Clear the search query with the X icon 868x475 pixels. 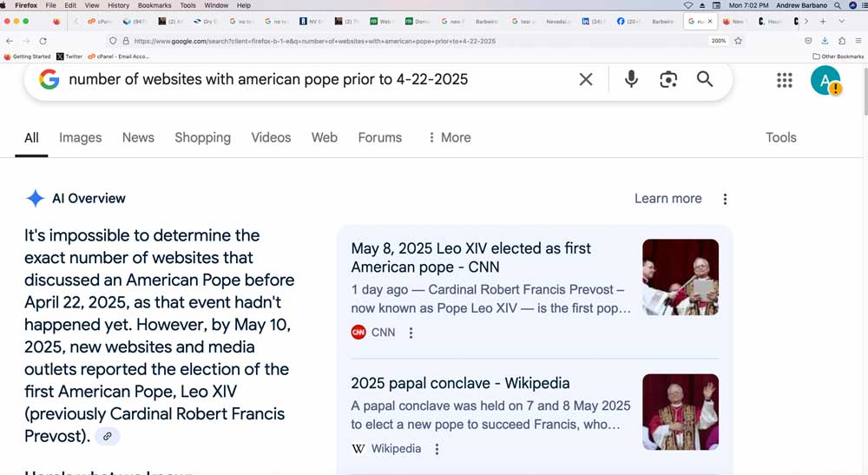586,80
